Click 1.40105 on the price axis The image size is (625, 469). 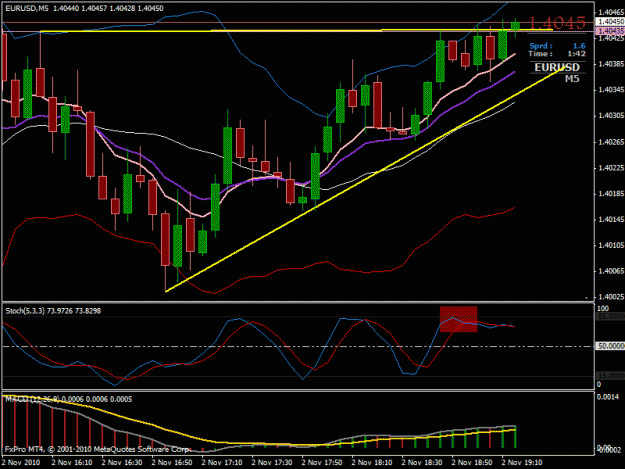611,245
